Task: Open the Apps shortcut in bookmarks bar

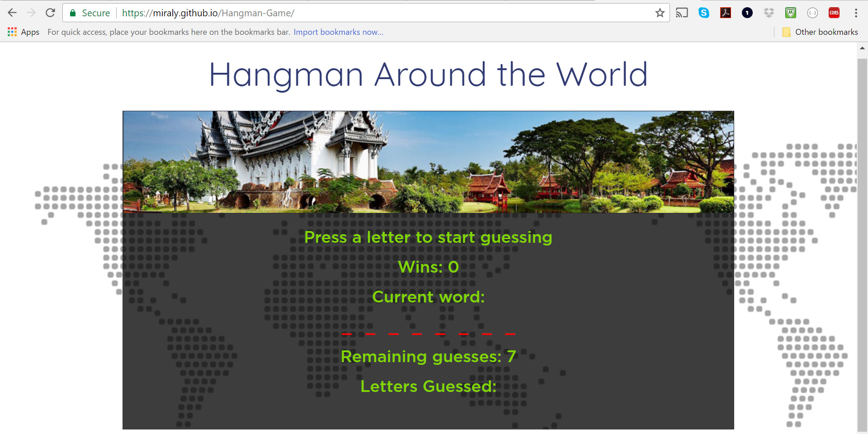Action: 24,32
